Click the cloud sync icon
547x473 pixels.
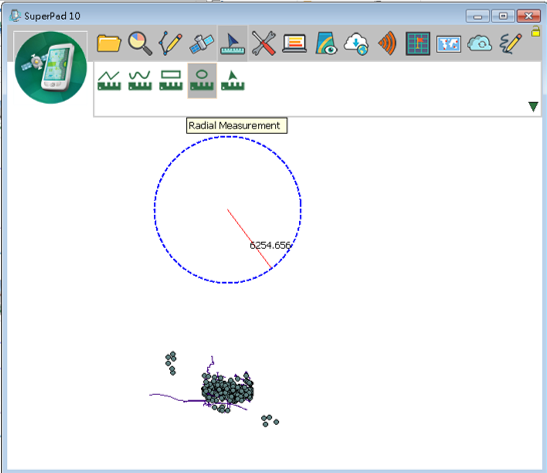click(479, 44)
